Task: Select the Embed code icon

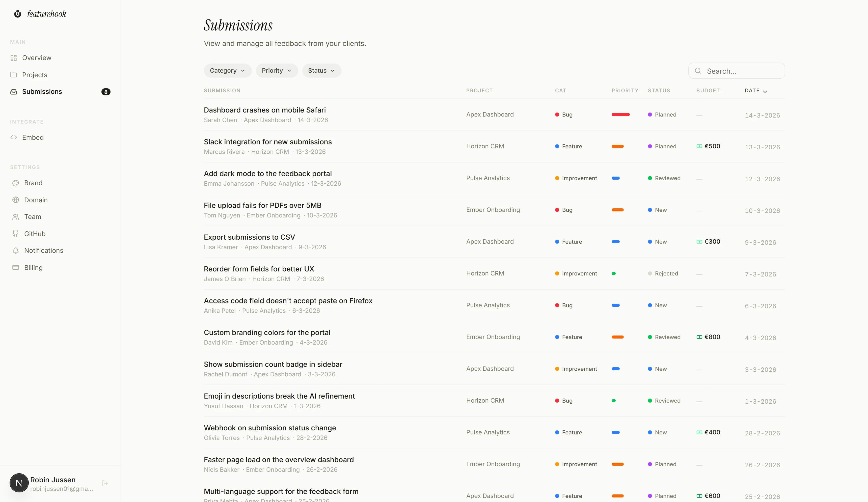Action: point(14,137)
